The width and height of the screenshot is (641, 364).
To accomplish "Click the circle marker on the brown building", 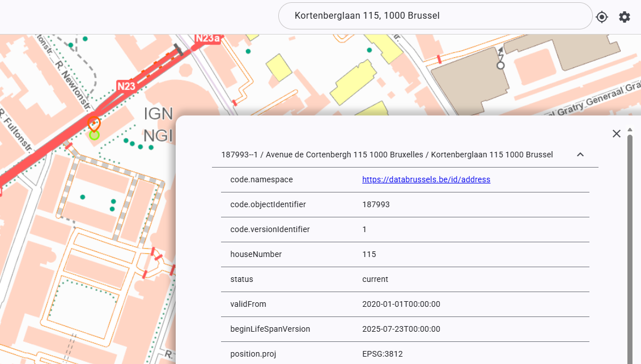I will 500,65.
